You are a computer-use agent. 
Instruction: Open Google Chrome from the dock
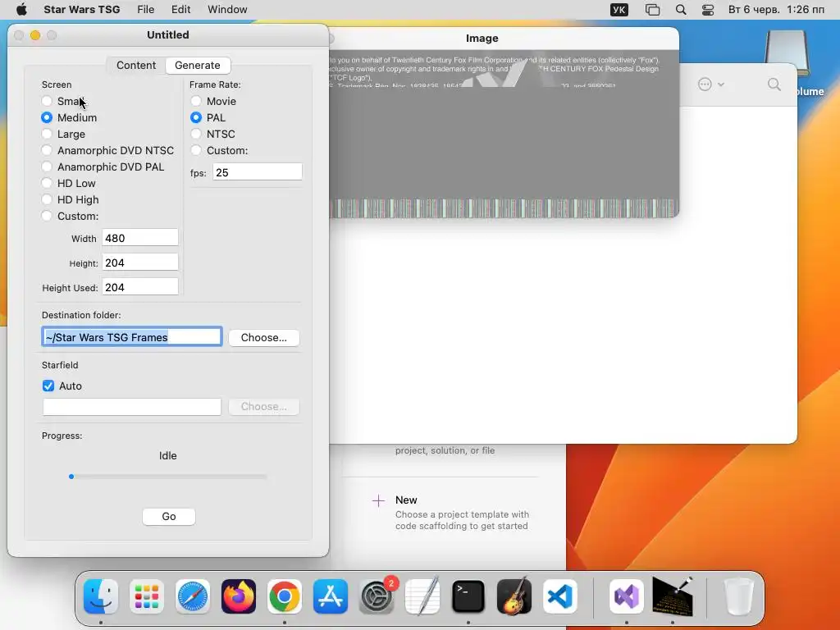pyautogui.click(x=285, y=596)
